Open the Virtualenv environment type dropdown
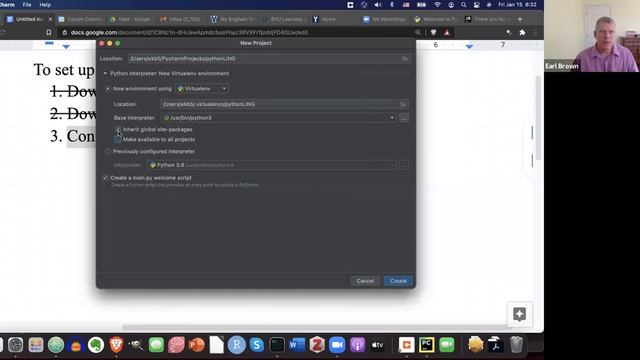Screen dimensions: 640x360 [x=202, y=89]
